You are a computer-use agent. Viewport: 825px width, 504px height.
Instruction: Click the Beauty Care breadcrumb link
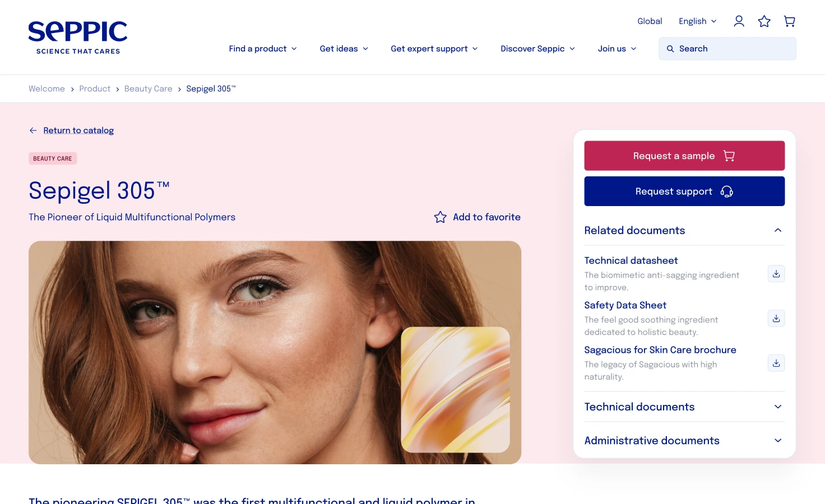click(148, 89)
